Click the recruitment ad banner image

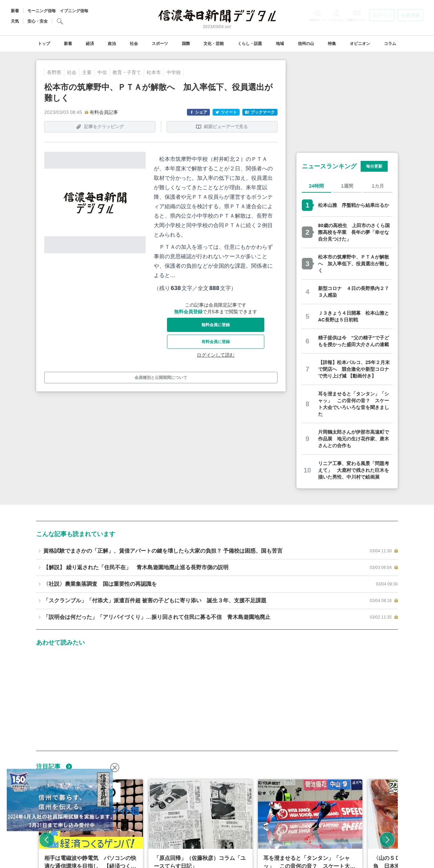click(x=60, y=800)
